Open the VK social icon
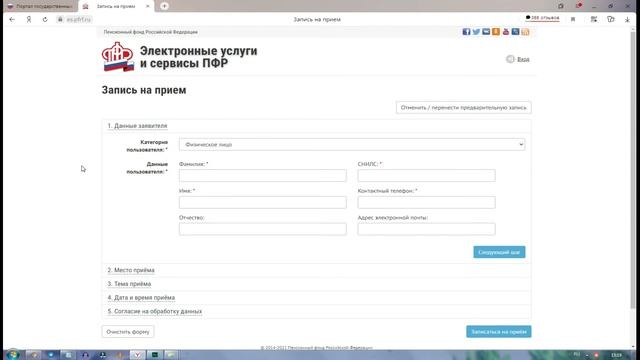Screen dimensions: 640x360 (486, 32)
